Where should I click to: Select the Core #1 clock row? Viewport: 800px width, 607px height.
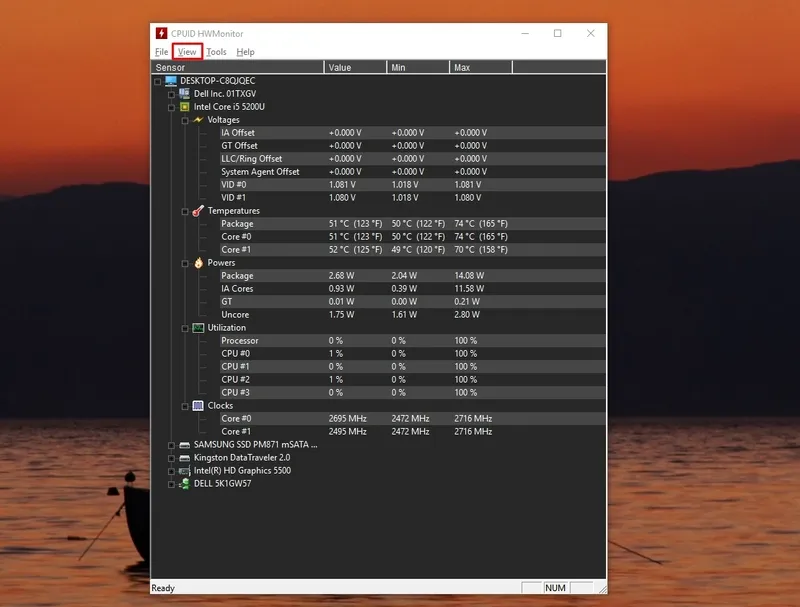412,432
